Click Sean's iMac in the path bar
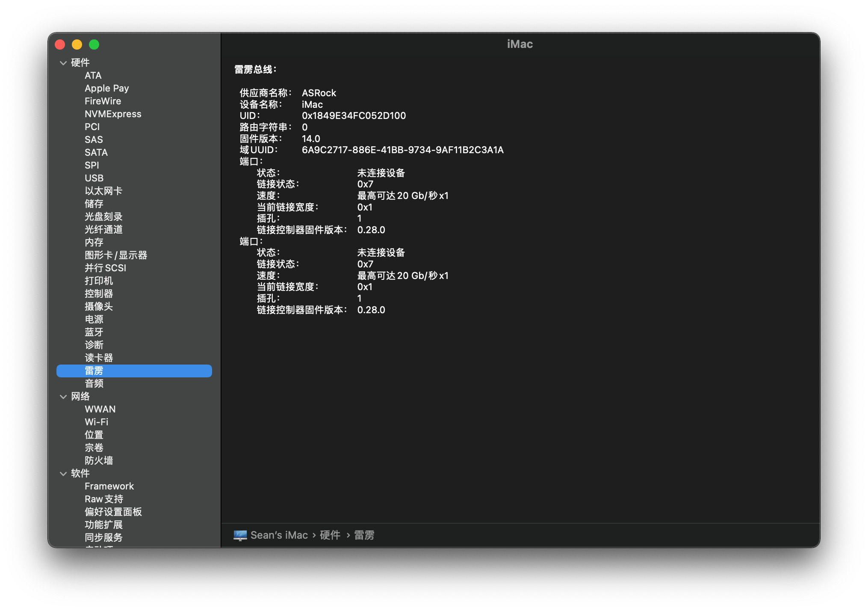 [279, 535]
